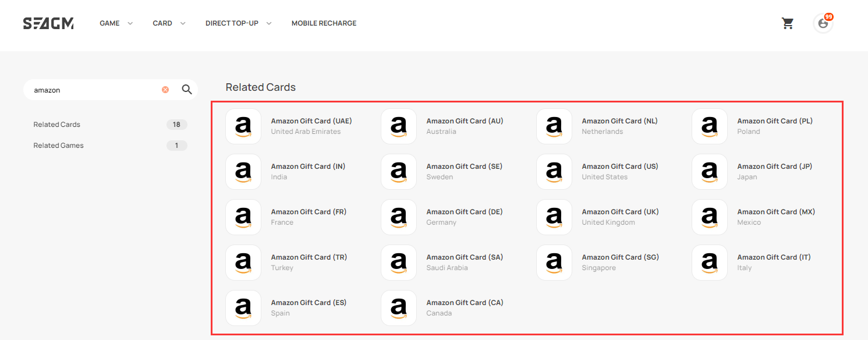Go to SEAGM home logo
868x340 pixels.
pyautogui.click(x=48, y=23)
